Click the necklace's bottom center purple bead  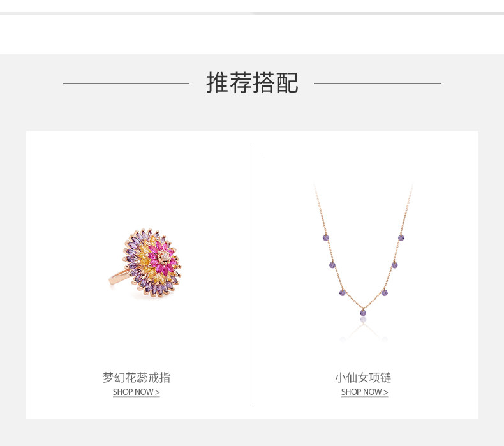pos(363,313)
